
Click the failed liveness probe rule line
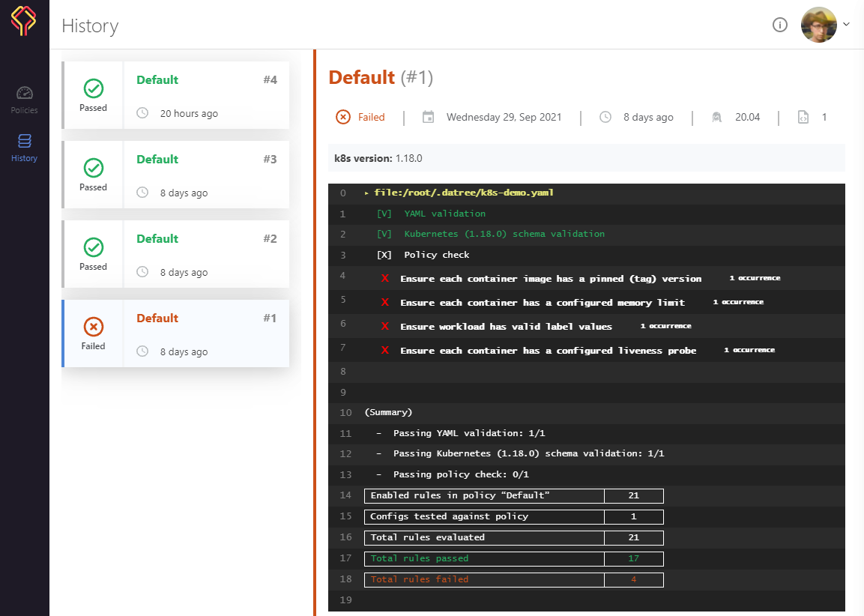pyautogui.click(x=548, y=351)
